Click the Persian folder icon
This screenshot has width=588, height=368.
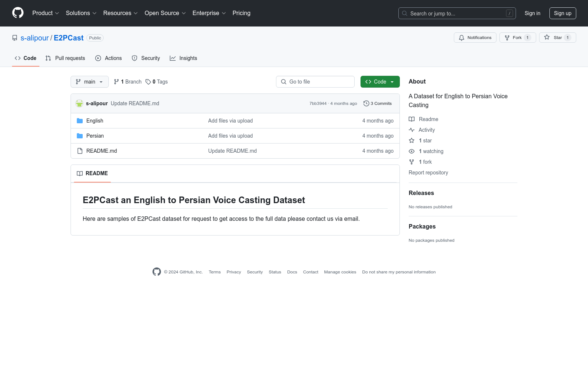pos(80,136)
